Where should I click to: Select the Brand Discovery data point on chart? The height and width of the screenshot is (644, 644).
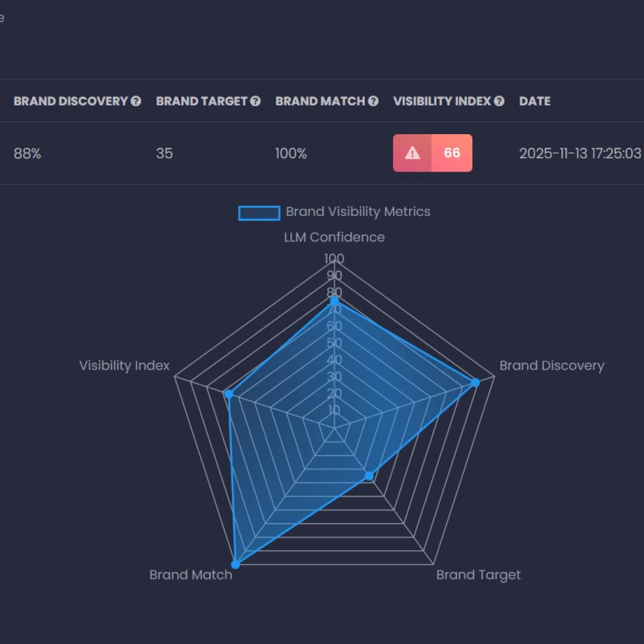click(x=475, y=383)
